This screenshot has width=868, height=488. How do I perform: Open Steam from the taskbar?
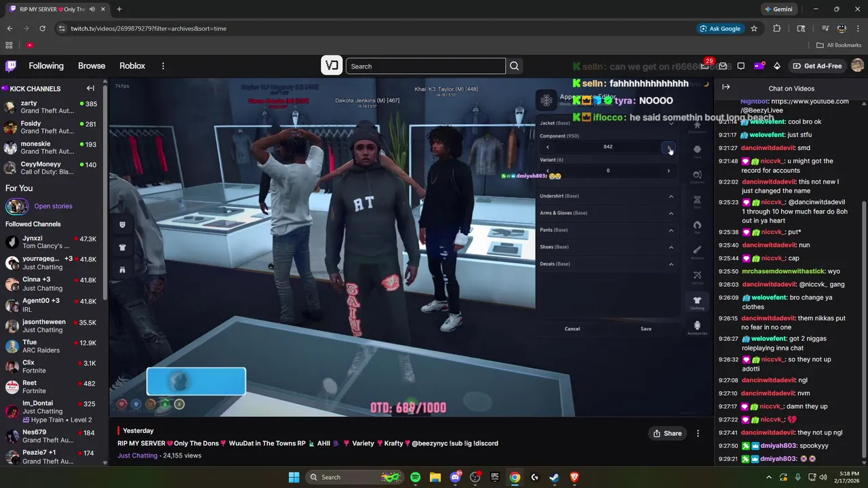click(554, 477)
